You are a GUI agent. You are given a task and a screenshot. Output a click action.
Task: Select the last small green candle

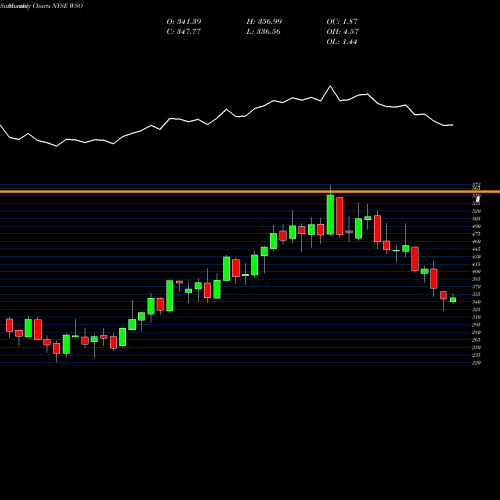click(453, 300)
